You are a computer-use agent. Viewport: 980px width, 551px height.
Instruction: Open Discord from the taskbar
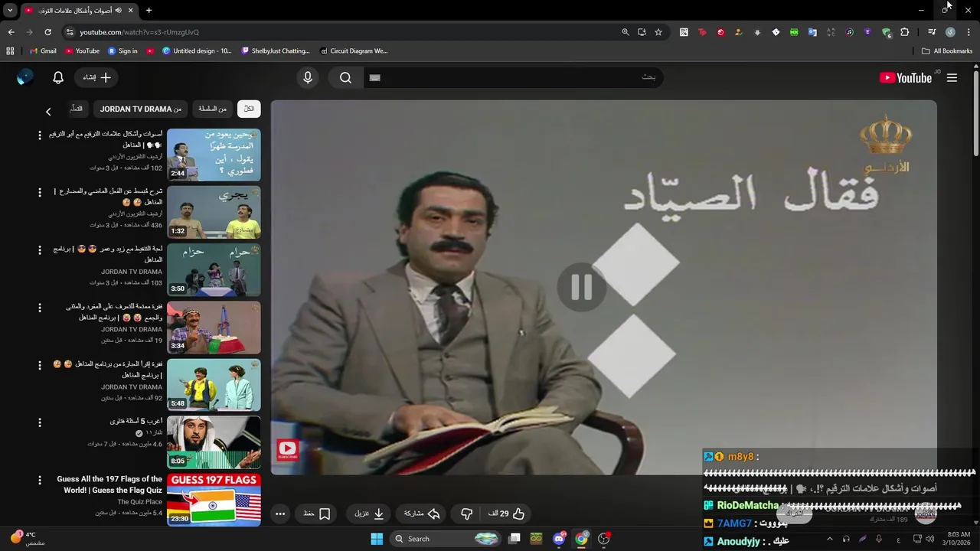click(559, 539)
